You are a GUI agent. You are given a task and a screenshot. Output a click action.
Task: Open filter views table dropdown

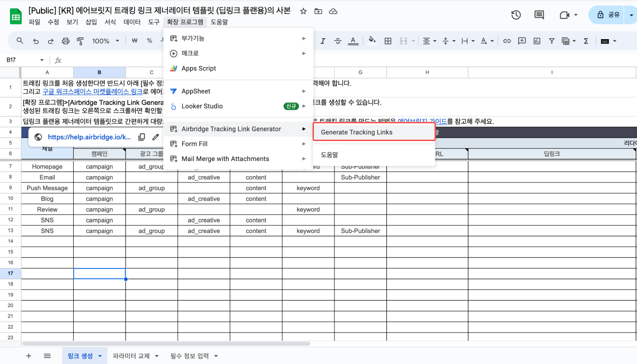[x=569, y=41]
